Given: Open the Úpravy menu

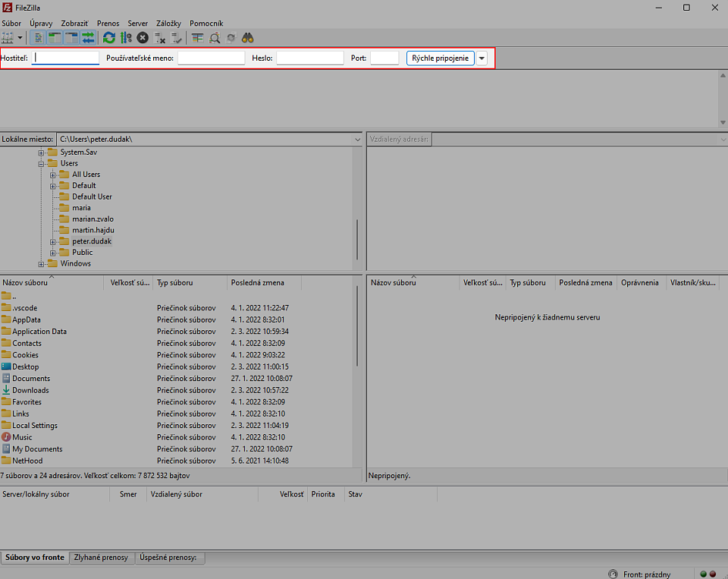Looking at the screenshot, I should pyautogui.click(x=41, y=24).
